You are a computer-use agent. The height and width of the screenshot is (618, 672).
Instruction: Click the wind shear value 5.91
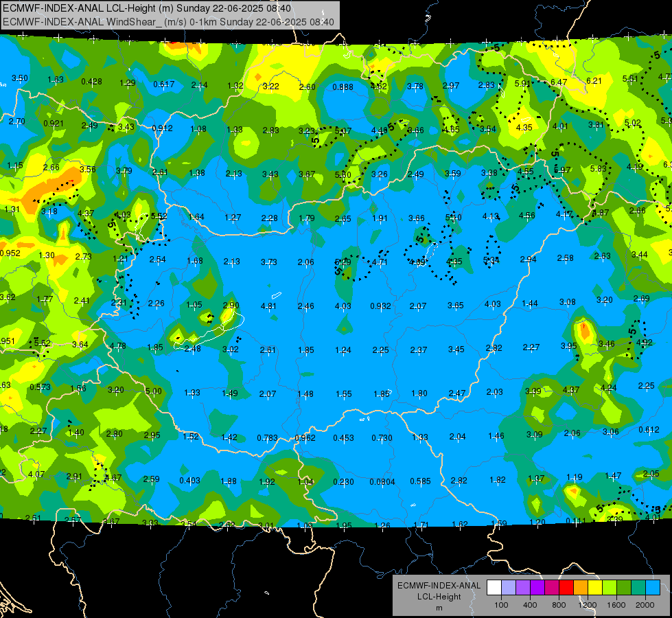point(523,84)
